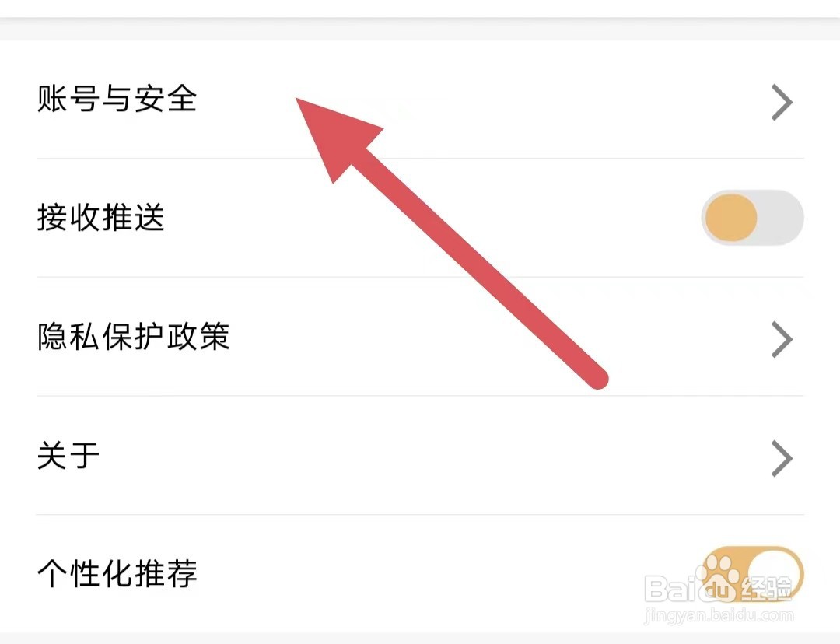
Task: Toggle the 接收推送 switch
Action: [x=752, y=218]
